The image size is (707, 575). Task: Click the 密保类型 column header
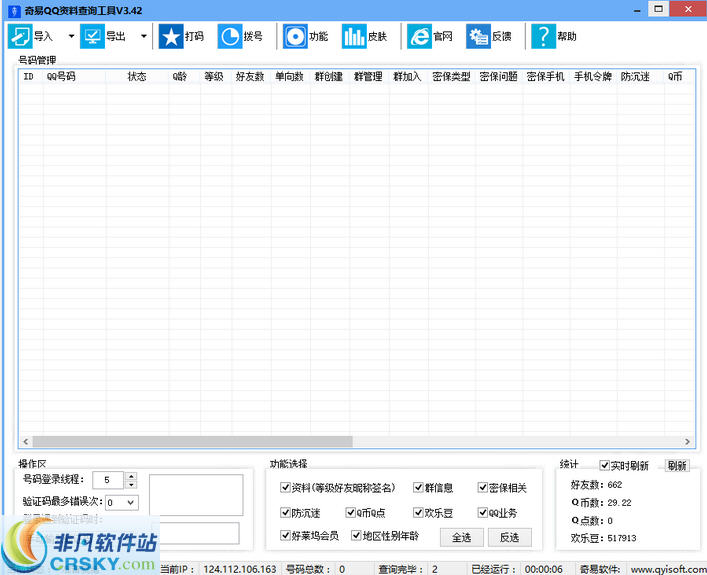click(x=452, y=77)
